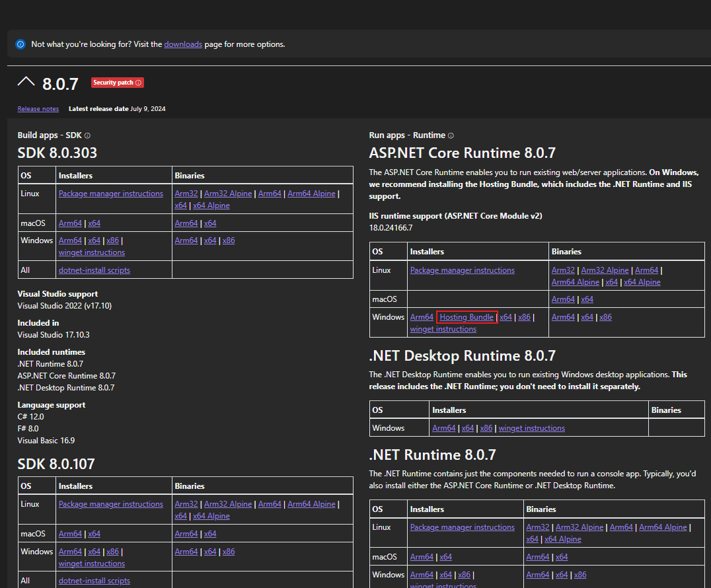Select the 'Visual Studio 2022 (v17.10)' text
This screenshot has width=711, height=588.
coord(64,306)
